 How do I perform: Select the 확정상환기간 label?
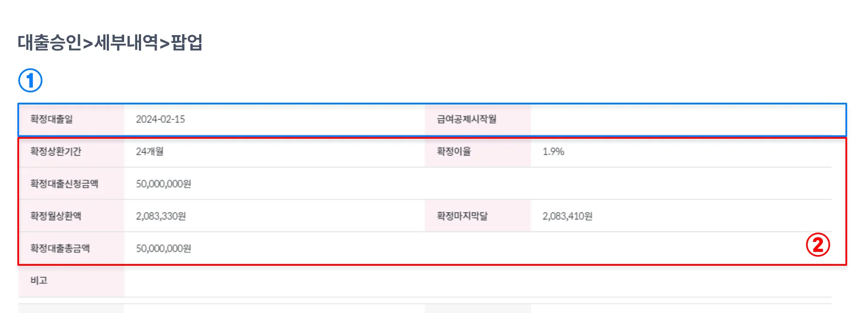[x=56, y=151]
